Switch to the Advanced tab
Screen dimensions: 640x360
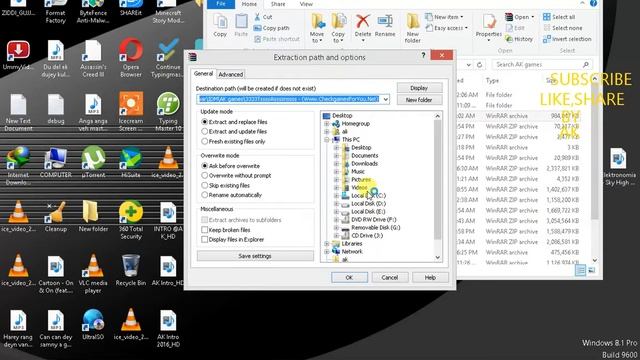(231, 74)
